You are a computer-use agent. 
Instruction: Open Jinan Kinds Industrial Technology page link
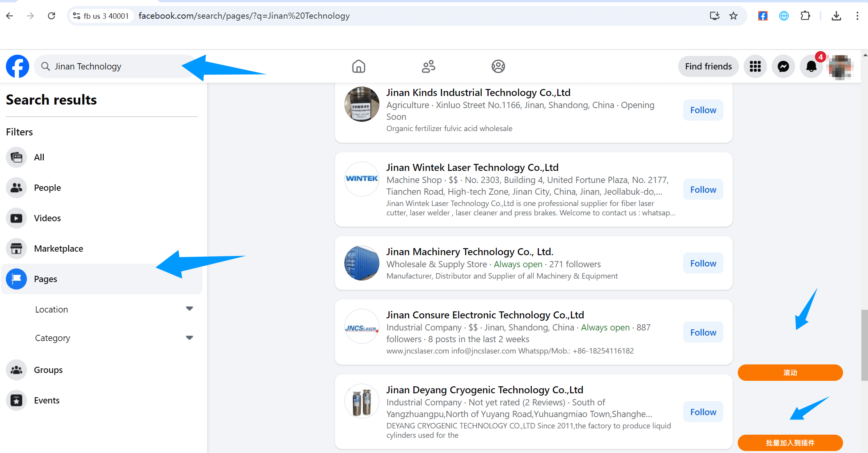coord(478,92)
